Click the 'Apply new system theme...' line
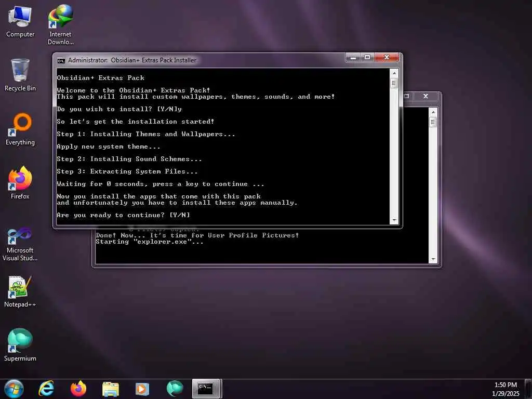 click(109, 147)
